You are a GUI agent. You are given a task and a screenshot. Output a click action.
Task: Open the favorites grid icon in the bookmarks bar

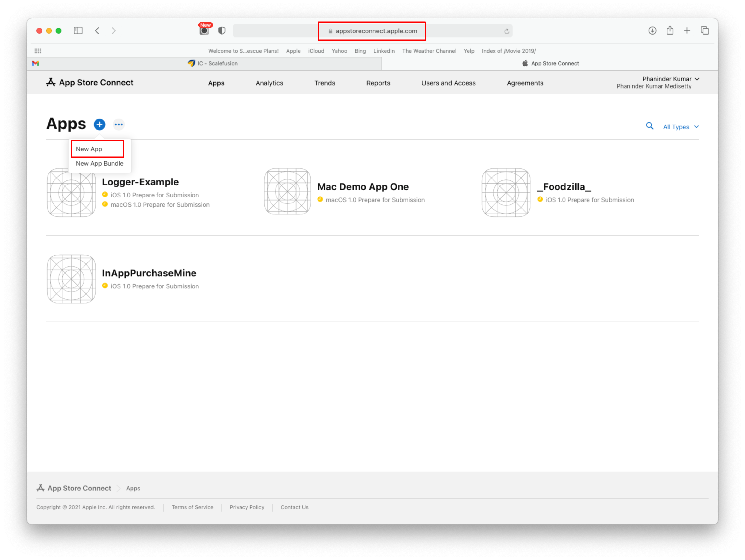tap(38, 51)
